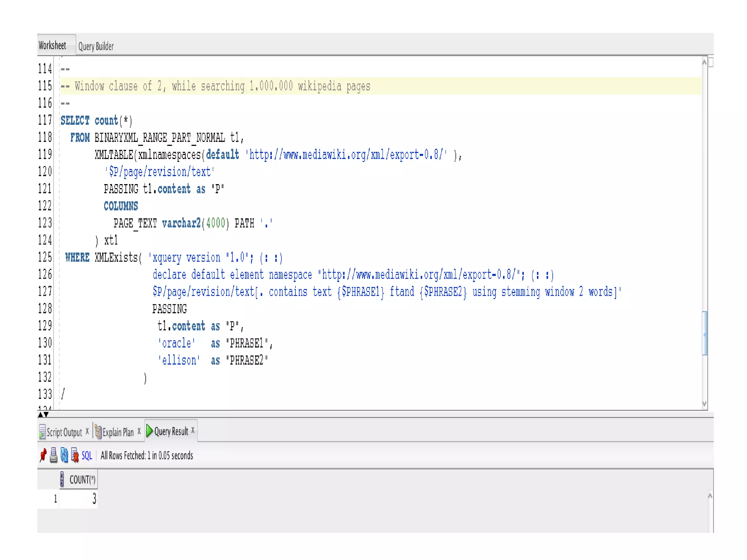Click the blue editor scrollbar thumb
Viewport: 747px width, 560px height.
click(704, 332)
